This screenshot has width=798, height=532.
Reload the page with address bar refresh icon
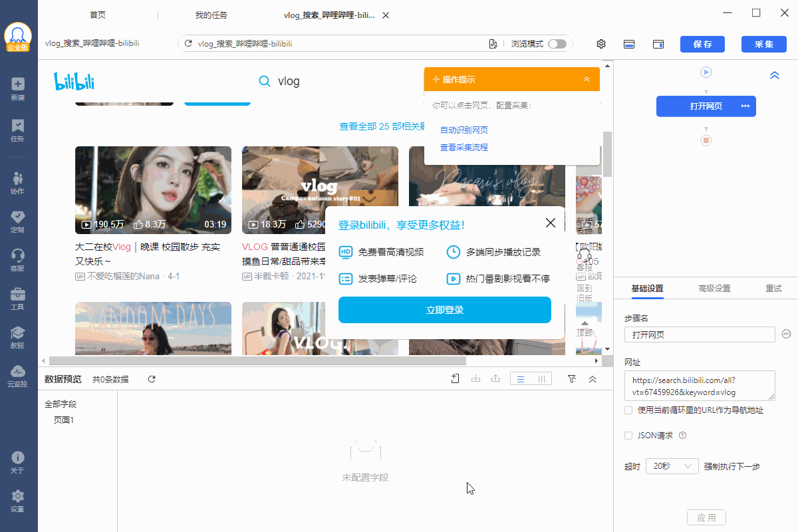[x=188, y=44]
